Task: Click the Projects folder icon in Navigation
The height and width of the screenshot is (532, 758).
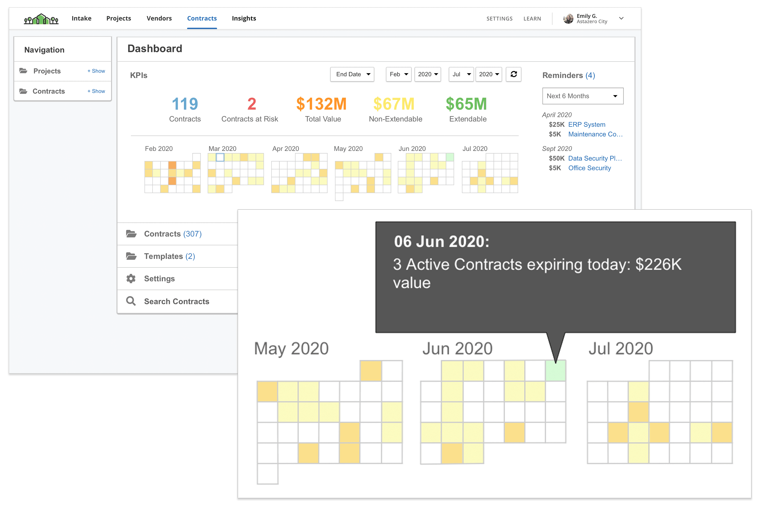Action: pos(24,71)
